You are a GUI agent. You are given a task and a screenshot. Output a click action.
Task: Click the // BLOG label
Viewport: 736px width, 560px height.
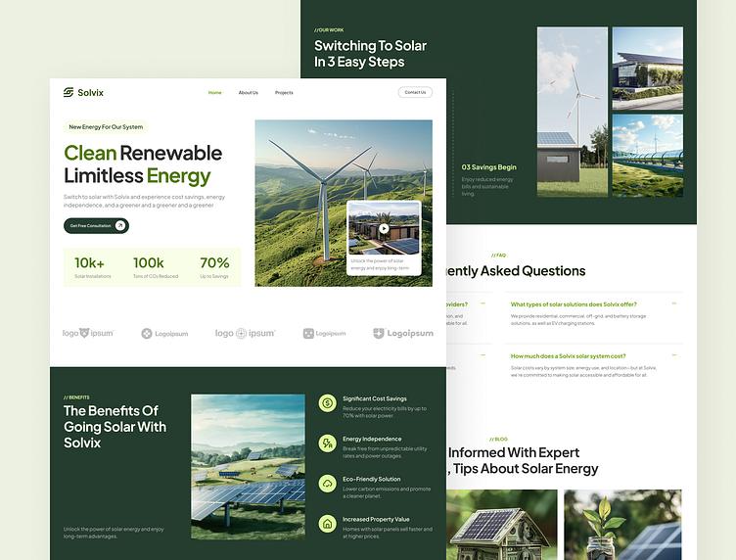(498, 440)
